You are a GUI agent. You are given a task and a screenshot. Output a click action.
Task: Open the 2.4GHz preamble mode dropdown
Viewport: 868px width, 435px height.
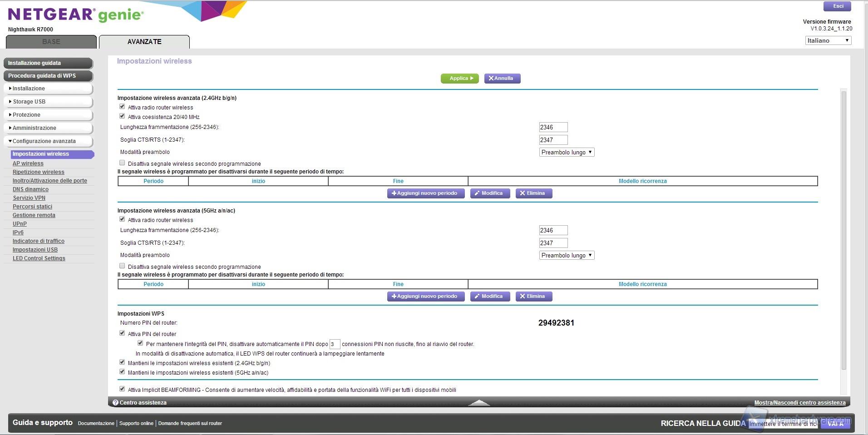(567, 153)
